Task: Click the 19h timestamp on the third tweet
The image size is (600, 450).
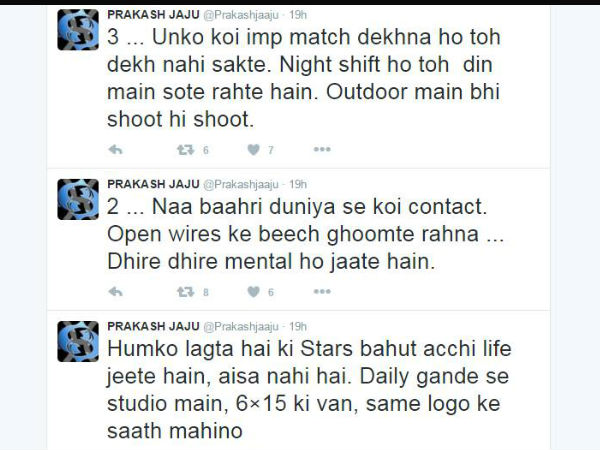Action: pos(298,326)
